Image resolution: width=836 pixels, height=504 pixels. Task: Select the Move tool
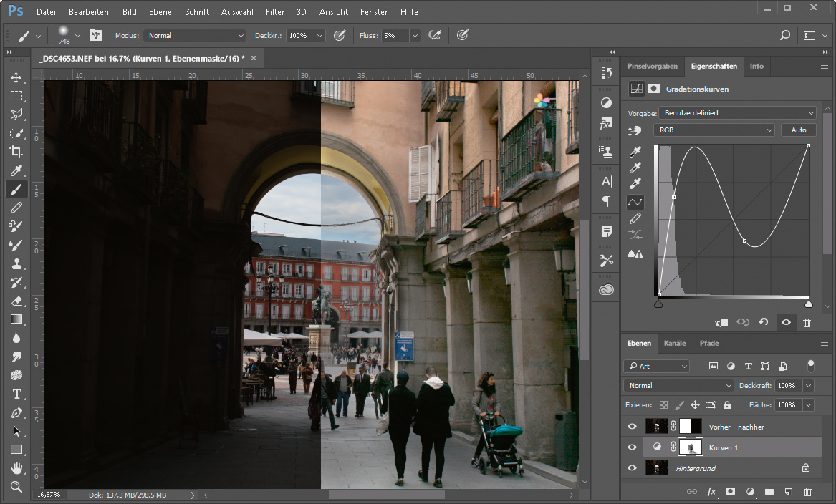pos(16,77)
